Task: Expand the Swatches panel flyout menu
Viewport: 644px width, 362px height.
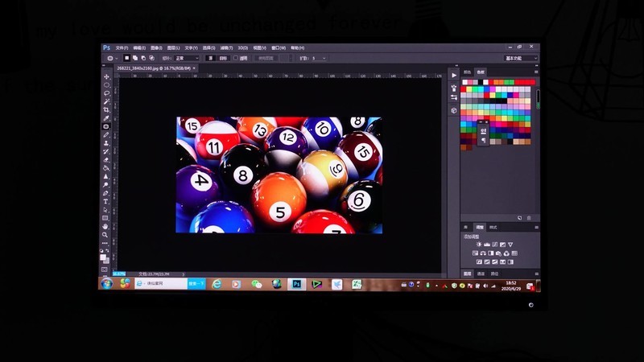Action: (535, 72)
